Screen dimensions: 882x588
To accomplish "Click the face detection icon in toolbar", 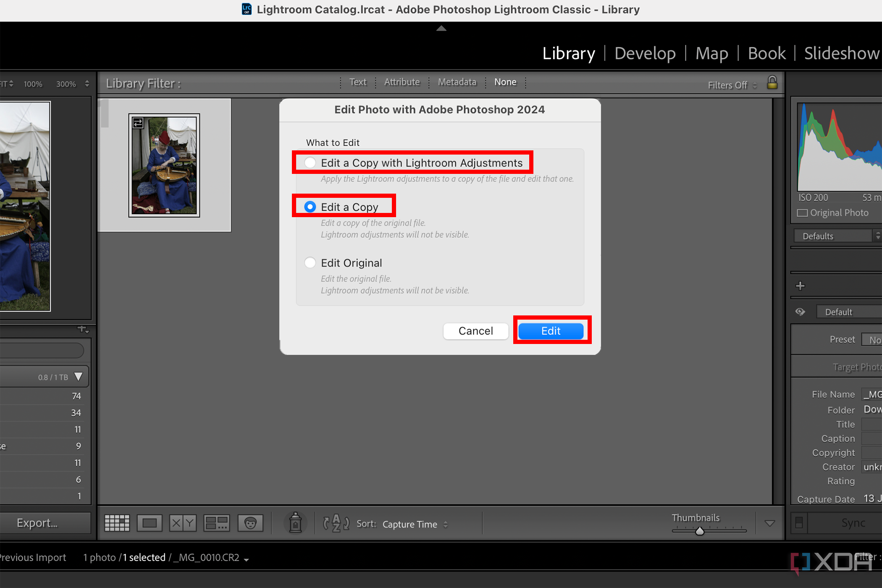I will [250, 524].
